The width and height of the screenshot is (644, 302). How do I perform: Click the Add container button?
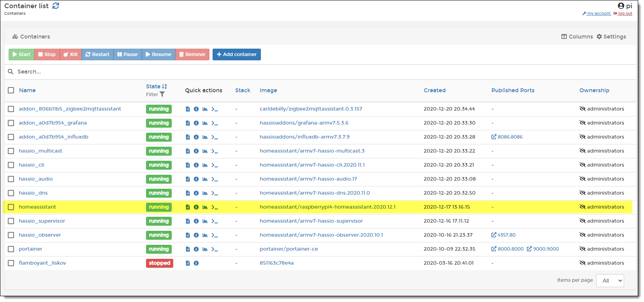[237, 54]
